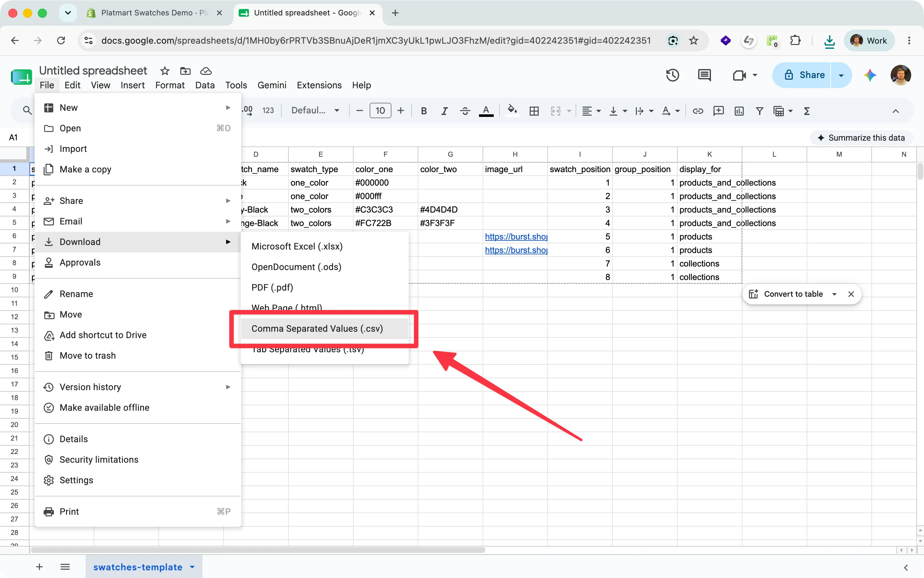Open the horizontal align dropdown
This screenshot has height=578, width=924.
[591, 111]
